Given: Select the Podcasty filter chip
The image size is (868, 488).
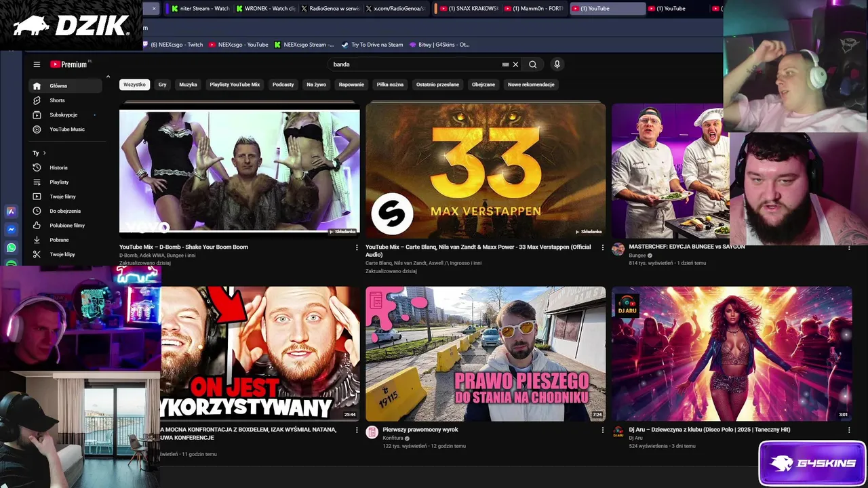Looking at the screenshot, I should [283, 85].
